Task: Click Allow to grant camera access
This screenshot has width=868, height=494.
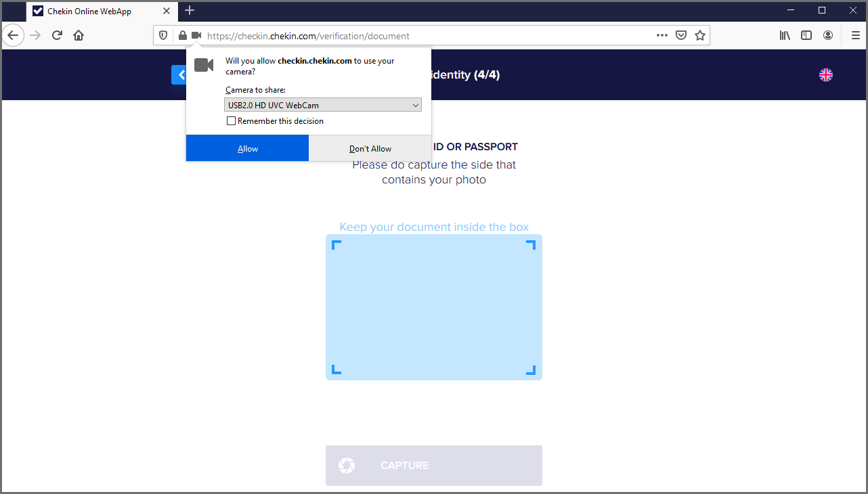Action: coord(247,148)
